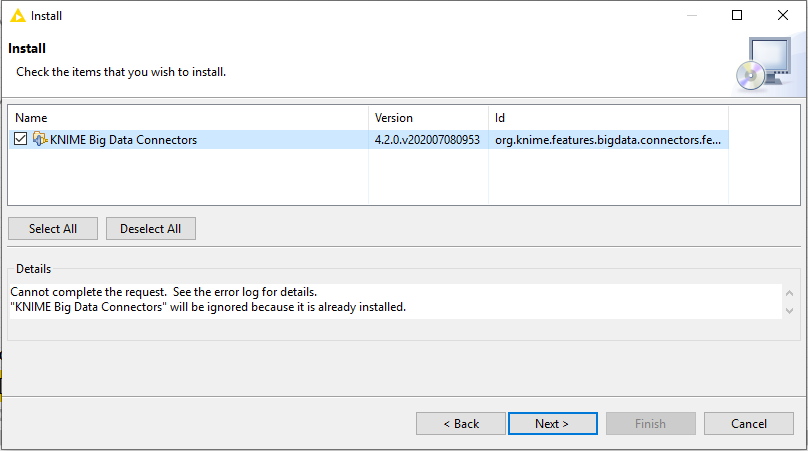Click inside the Details error message text
This screenshot has height=451, width=808.
click(208, 299)
